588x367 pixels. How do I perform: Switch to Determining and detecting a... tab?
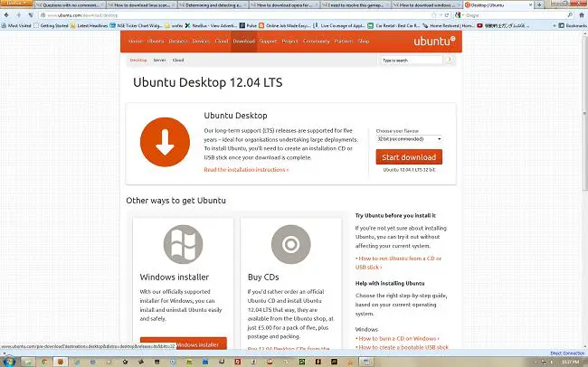coord(213,5)
